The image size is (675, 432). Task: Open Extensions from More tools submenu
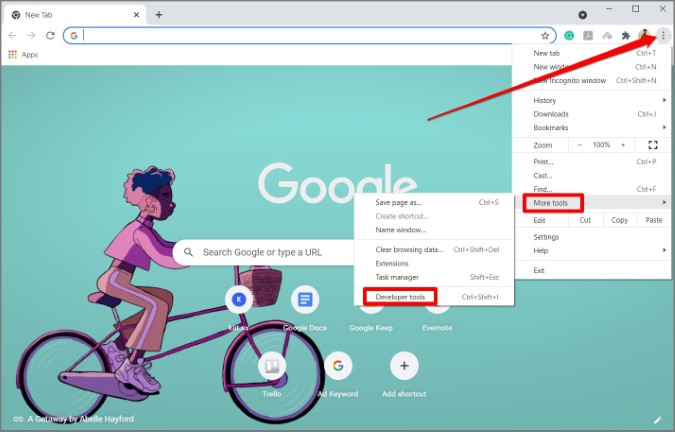click(x=434, y=263)
